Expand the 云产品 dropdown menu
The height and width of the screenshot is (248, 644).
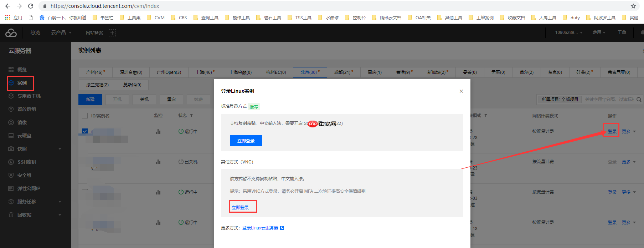(61, 33)
